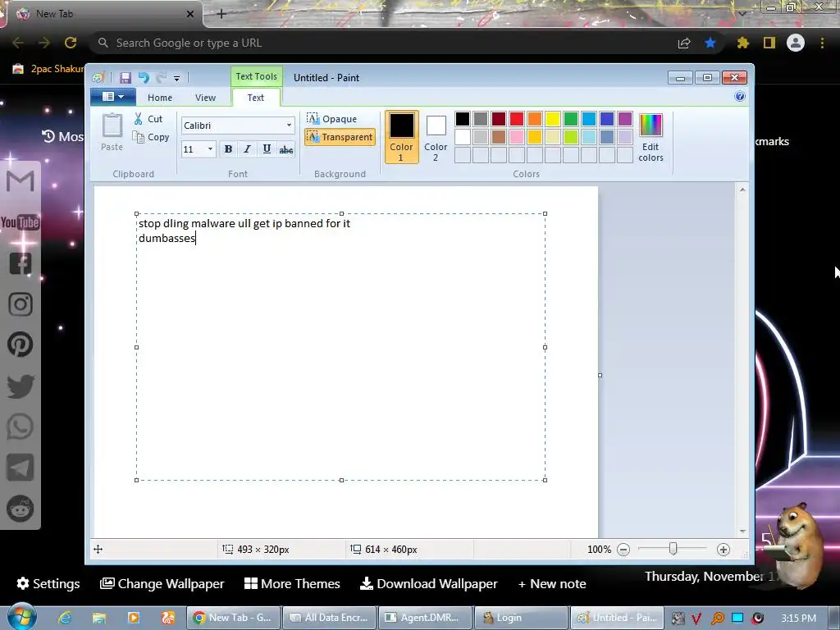Expand the font size 11 dropdown

[x=211, y=149]
